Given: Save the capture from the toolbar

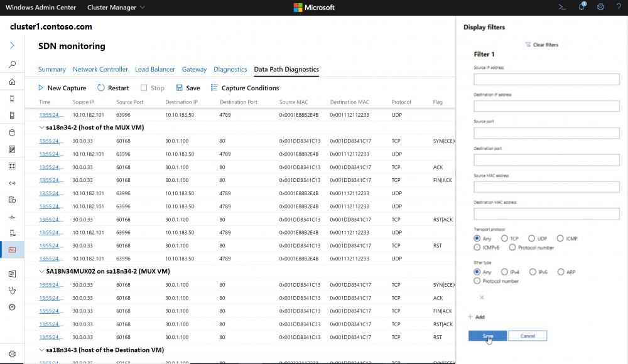Looking at the screenshot, I should pyautogui.click(x=188, y=88).
